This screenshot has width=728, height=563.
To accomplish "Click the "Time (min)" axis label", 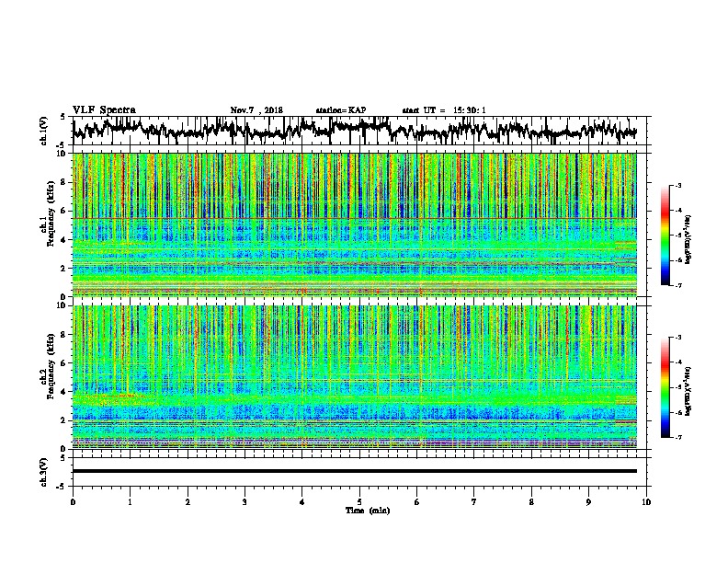I will (x=368, y=511).
